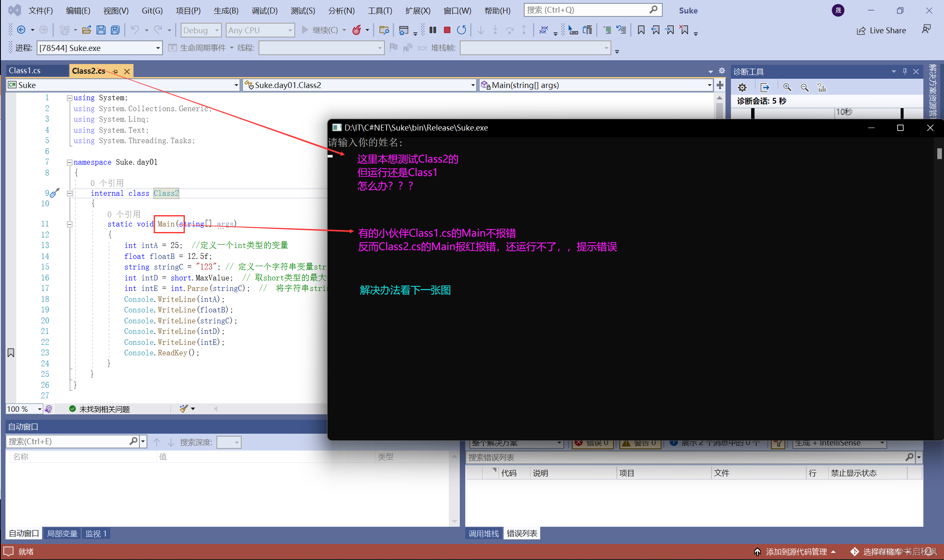Click Diagnostic Tools zoom out magnifier
Screen dimensions: 944x560
[x=805, y=88]
